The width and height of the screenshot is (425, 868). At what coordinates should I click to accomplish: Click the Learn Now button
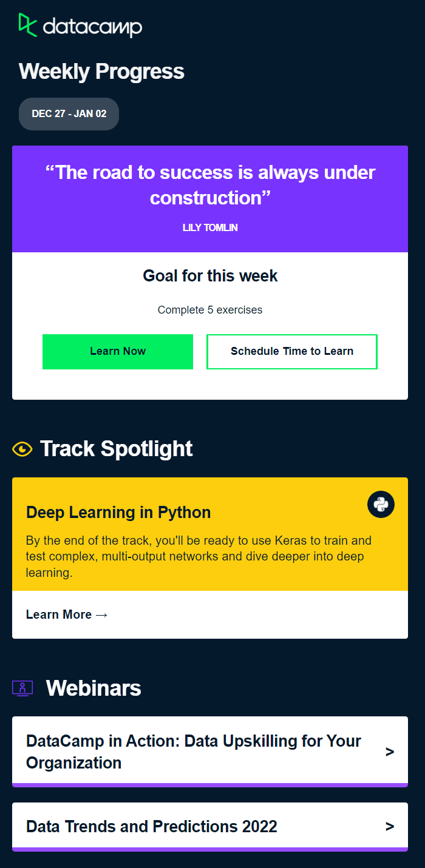(x=117, y=352)
